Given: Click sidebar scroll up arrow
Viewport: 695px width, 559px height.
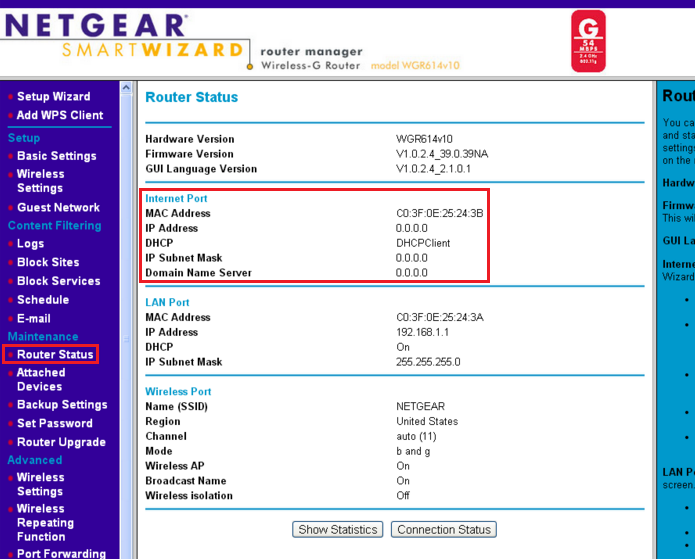Looking at the screenshot, I should (126, 88).
